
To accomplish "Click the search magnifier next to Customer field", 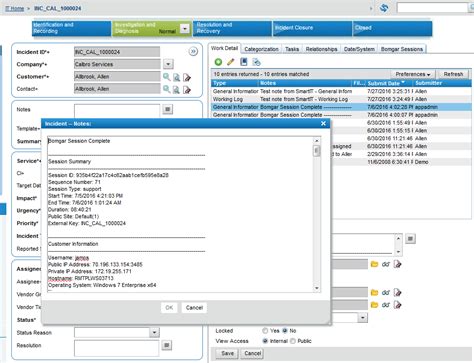I will [x=166, y=77].
